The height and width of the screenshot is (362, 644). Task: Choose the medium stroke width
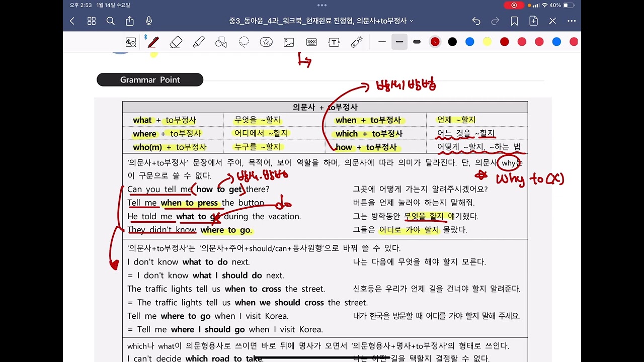tap(399, 42)
